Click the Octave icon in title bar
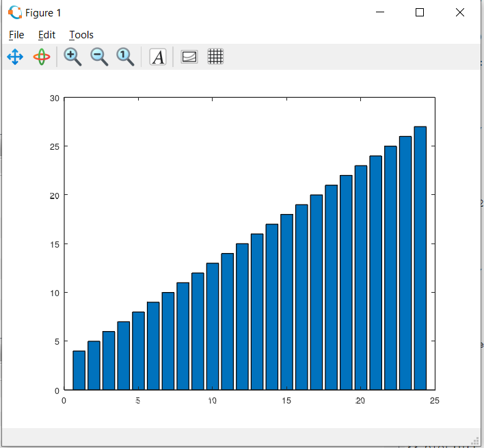484x448 pixels. [x=14, y=13]
